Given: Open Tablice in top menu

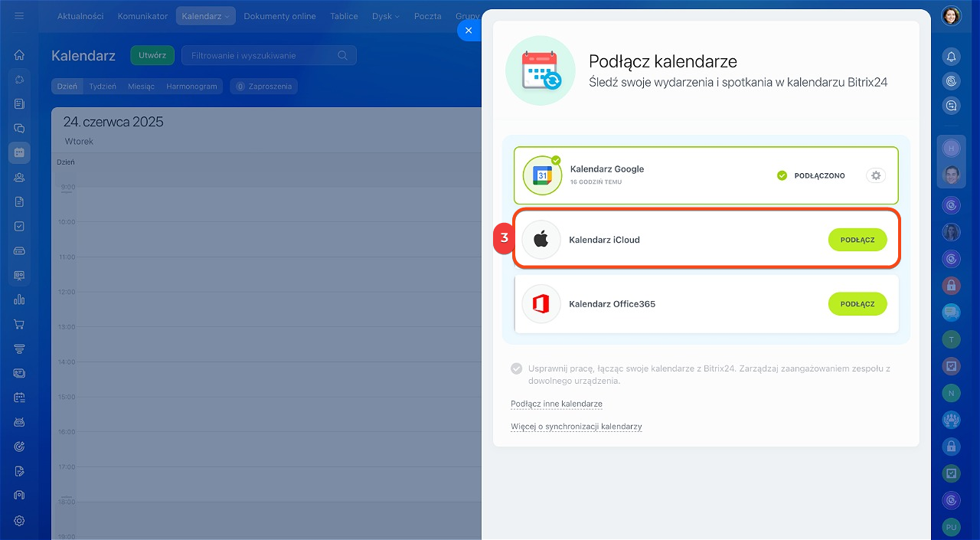Looking at the screenshot, I should (344, 16).
